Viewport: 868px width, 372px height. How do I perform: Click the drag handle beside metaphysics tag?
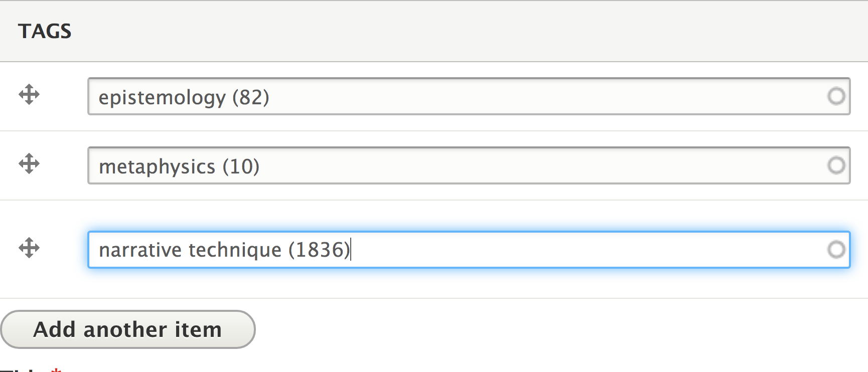pyautogui.click(x=29, y=164)
